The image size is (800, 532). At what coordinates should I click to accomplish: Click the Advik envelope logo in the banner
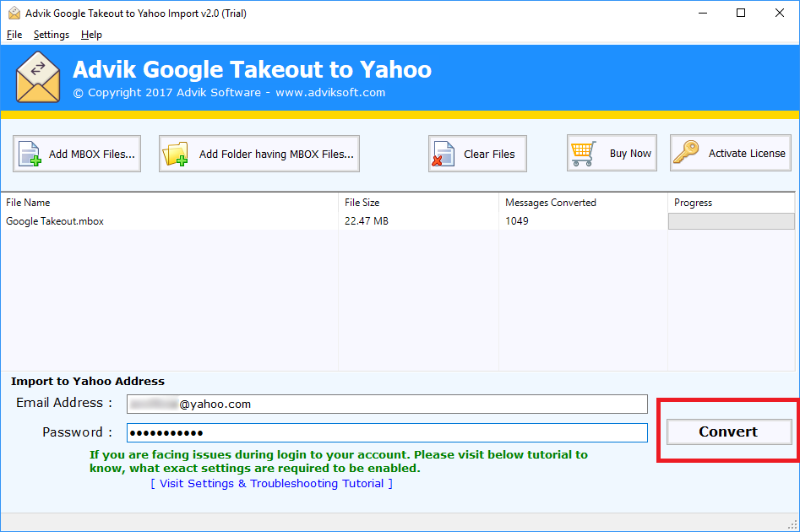pyautogui.click(x=38, y=77)
